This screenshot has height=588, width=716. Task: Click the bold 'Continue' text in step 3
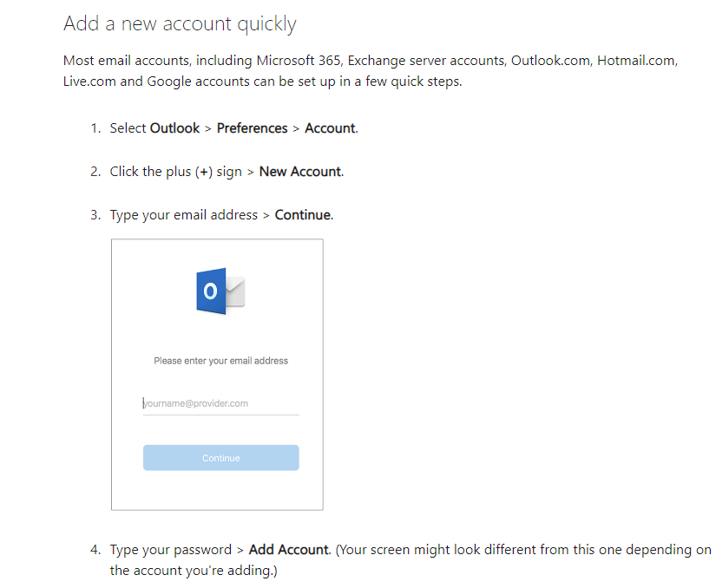[x=303, y=215]
